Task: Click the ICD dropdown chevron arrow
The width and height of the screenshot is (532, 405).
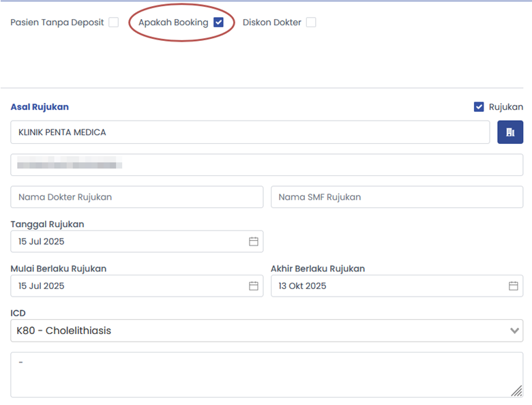Action: [514, 331]
